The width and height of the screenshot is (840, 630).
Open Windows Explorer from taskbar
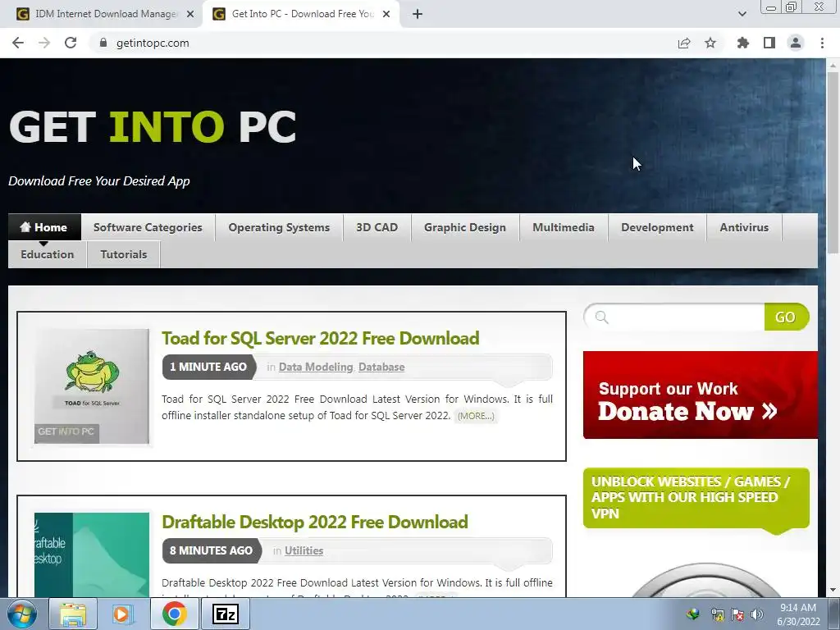(73, 614)
